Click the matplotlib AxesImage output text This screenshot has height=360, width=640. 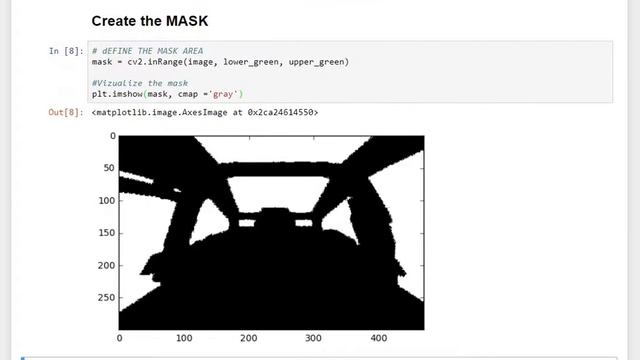tap(205, 112)
